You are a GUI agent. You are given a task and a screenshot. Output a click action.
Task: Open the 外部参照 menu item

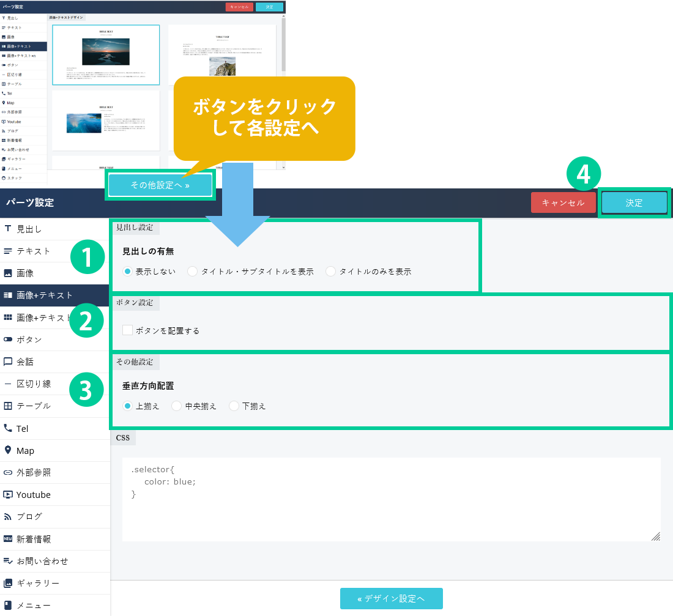coord(34,472)
